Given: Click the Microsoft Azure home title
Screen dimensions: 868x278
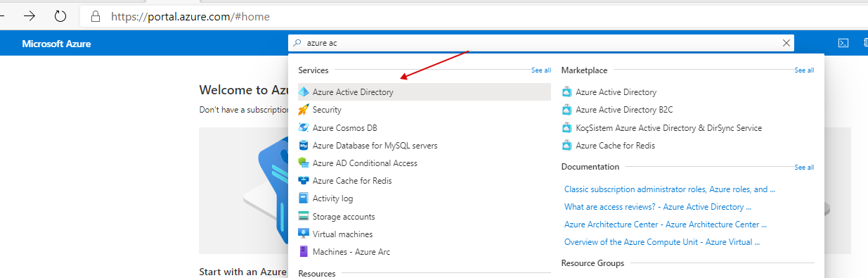Looking at the screenshot, I should pyautogui.click(x=56, y=44).
